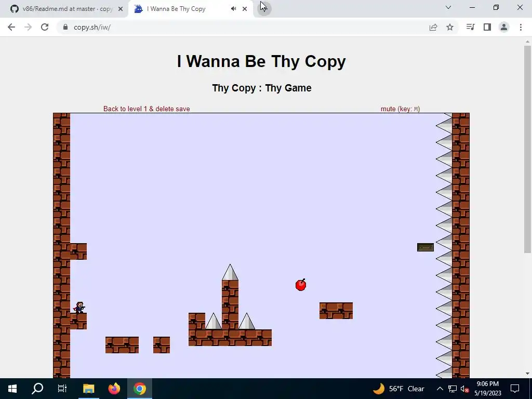Reload the copy.sh page

[45, 27]
